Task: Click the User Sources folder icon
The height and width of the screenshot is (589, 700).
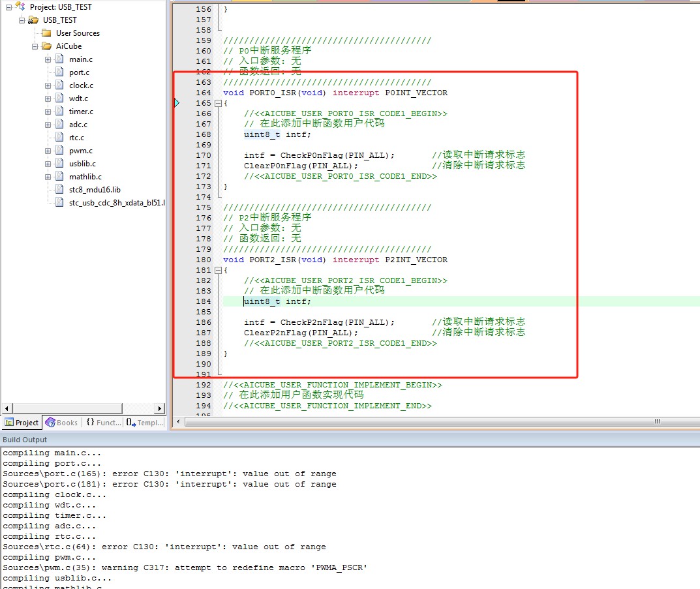Action: coord(46,33)
